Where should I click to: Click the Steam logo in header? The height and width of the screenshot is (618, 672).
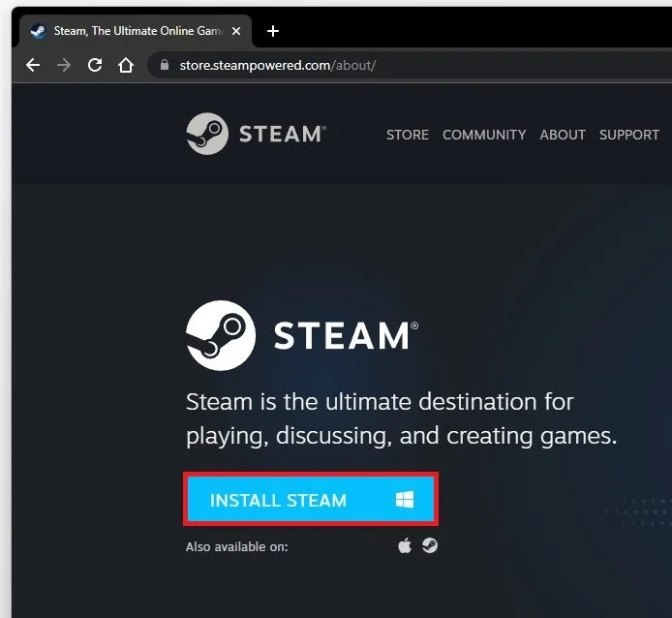click(257, 134)
